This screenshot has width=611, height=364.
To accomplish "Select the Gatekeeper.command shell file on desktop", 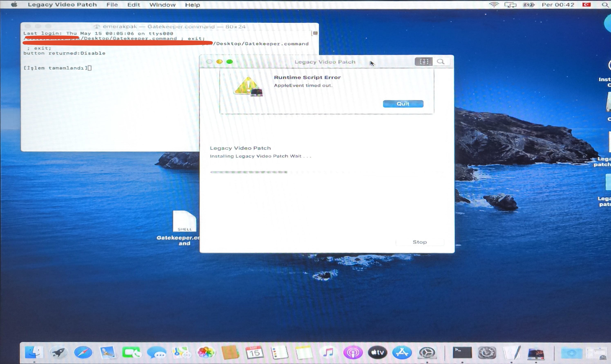I will (185, 222).
